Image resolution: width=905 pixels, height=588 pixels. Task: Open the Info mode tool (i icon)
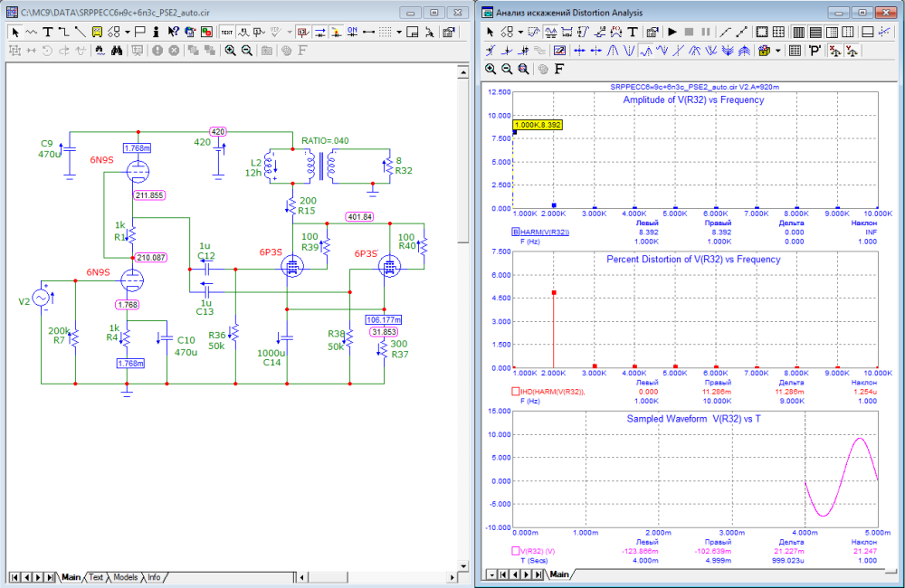157,31
